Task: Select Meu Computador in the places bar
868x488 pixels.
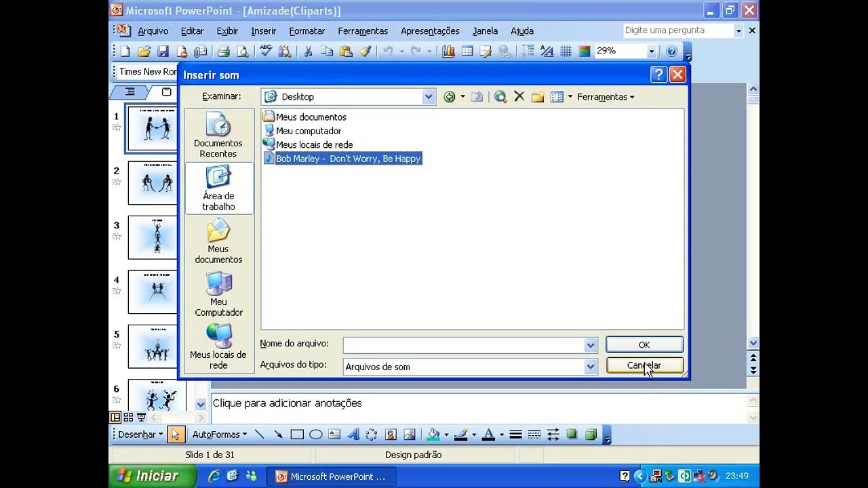Action: [218, 294]
